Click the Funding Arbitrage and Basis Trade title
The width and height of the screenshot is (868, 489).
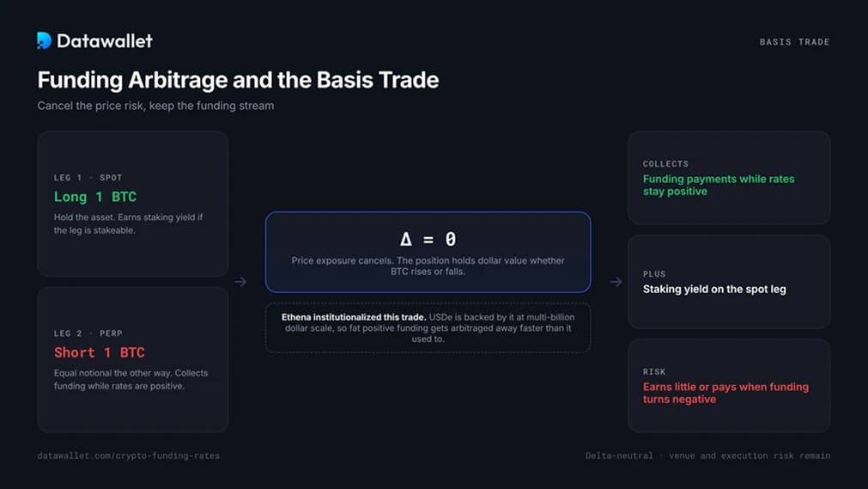coord(238,80)
